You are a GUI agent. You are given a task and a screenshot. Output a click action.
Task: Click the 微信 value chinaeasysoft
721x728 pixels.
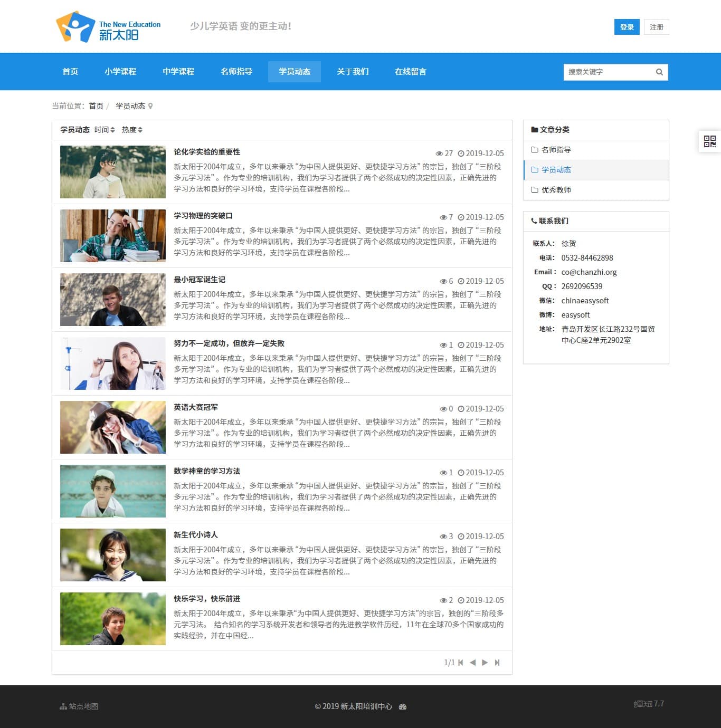(585, 301)
